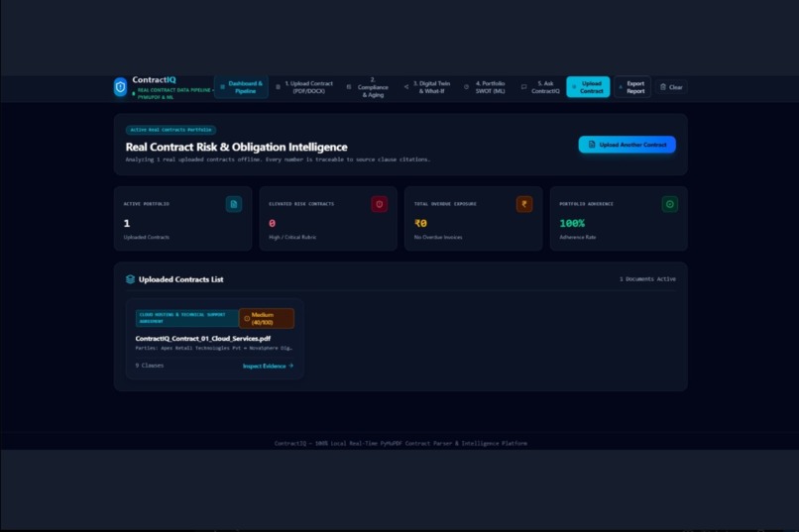Click the Inspect Evidence link
Viewport: 799px width, 532px height.
268,366
